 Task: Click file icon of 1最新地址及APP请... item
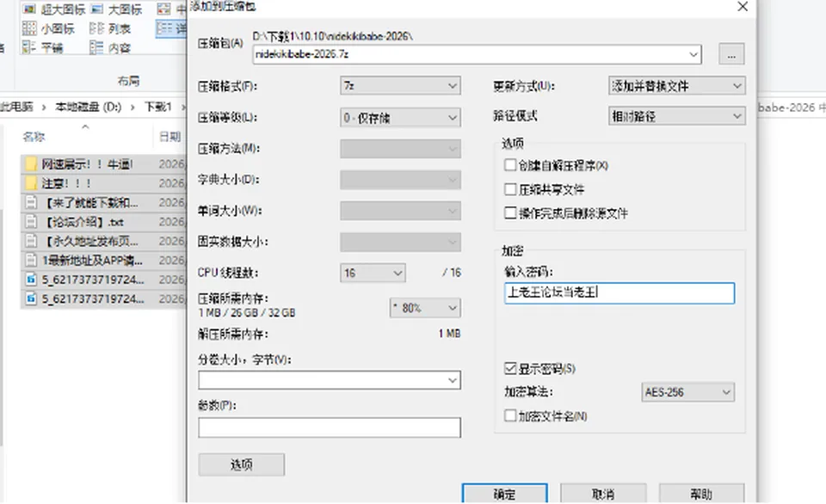(x=32, y=260)
